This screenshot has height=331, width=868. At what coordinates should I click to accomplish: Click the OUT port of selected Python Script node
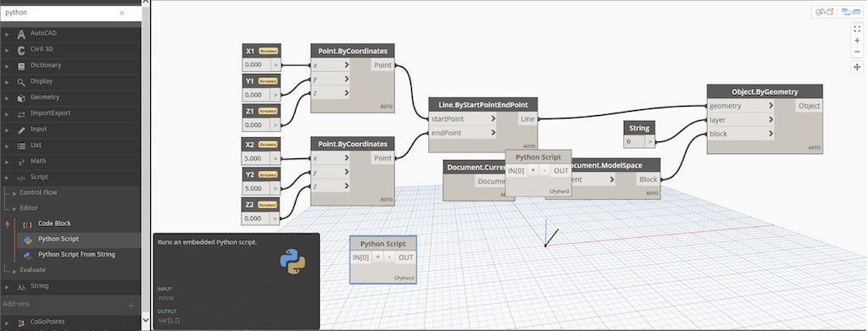click(x=406, y=257)
